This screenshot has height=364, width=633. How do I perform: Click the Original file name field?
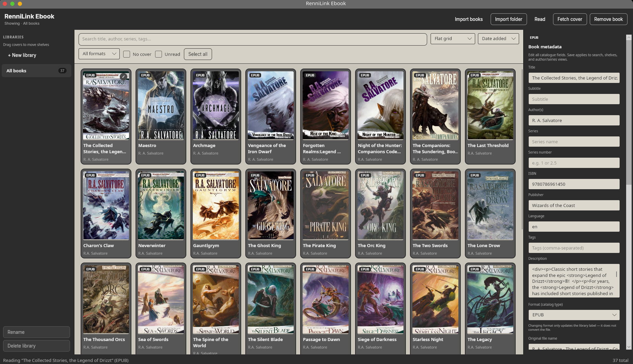[x=574, y=347]
